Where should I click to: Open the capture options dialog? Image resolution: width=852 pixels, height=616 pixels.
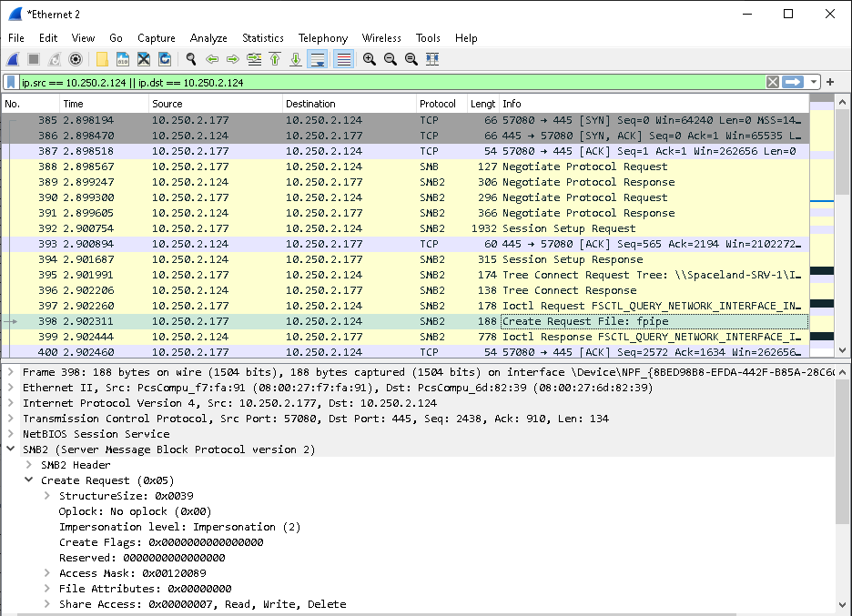[76, 59]
